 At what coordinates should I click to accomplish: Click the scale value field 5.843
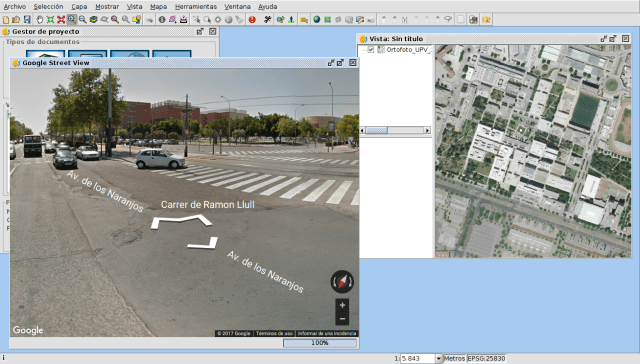click(417, 359)
